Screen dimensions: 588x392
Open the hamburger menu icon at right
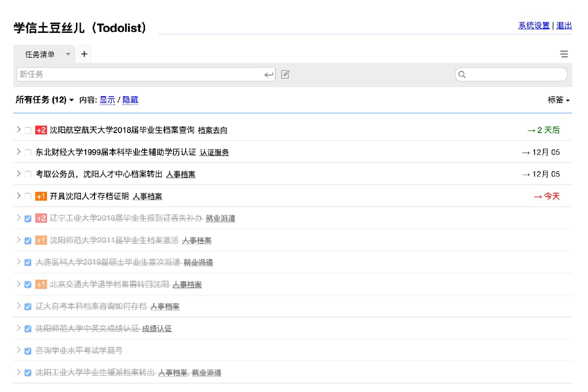pyautogui.click(x=564, y=54)
